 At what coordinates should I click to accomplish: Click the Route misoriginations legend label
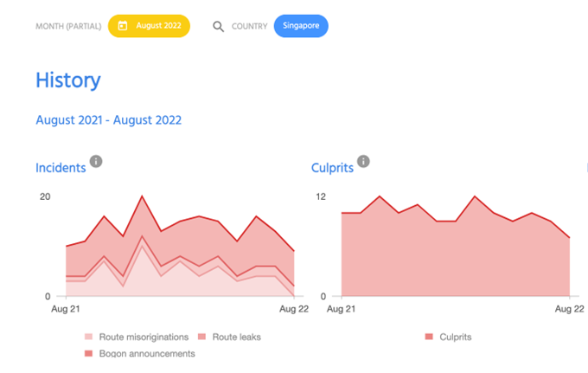coord(144,337)
